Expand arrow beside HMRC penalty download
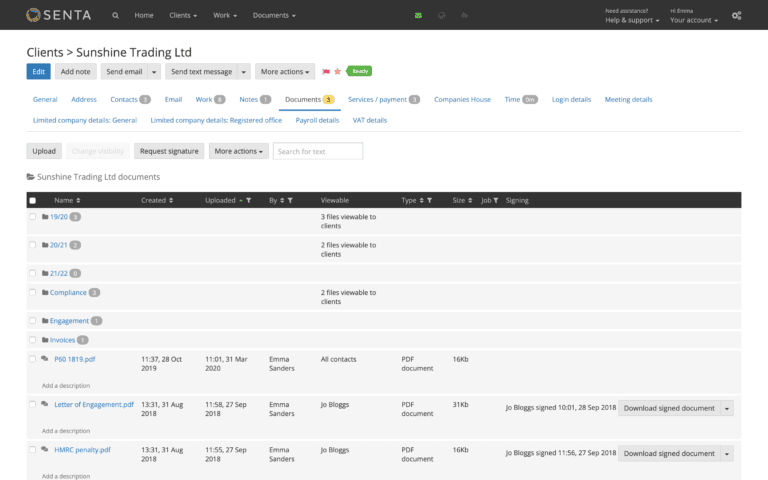 (727, 454)
